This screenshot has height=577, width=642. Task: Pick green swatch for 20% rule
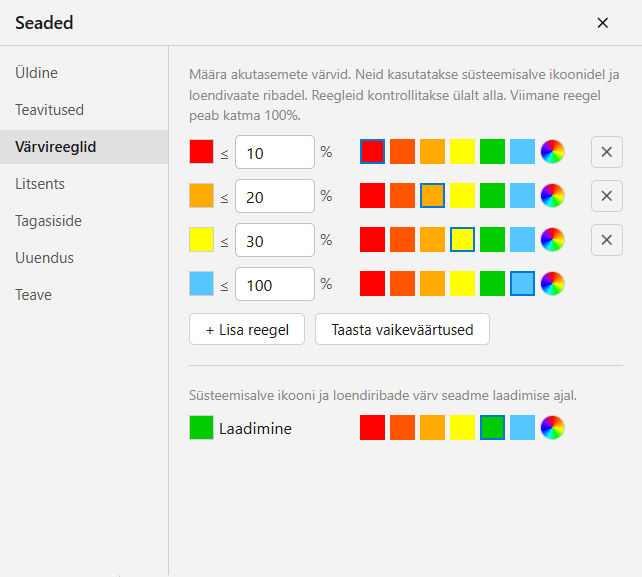(x=492, y=196)
